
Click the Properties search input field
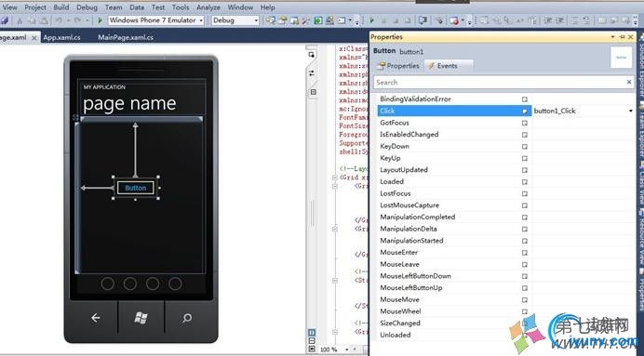point(499,82)
